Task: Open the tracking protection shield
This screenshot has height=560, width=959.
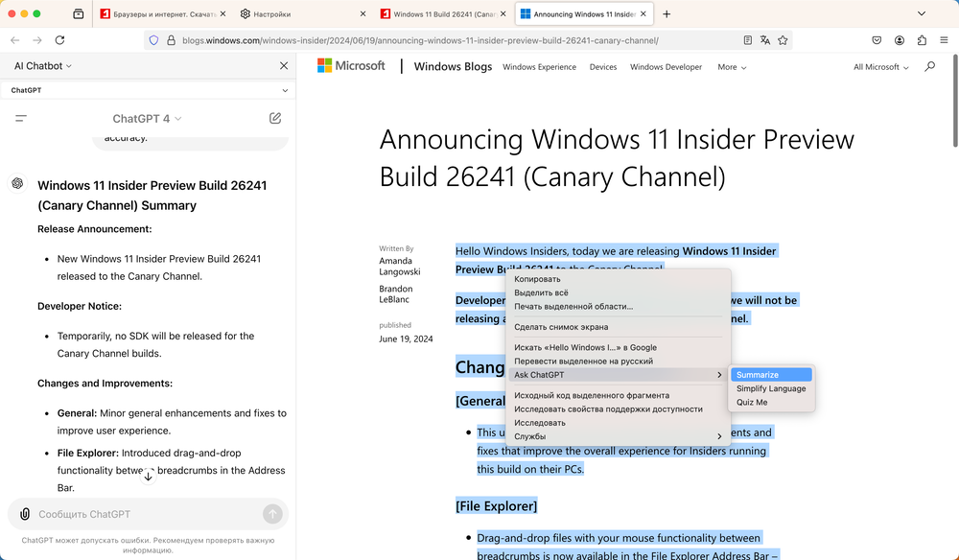Action: (x=154, y=40)
